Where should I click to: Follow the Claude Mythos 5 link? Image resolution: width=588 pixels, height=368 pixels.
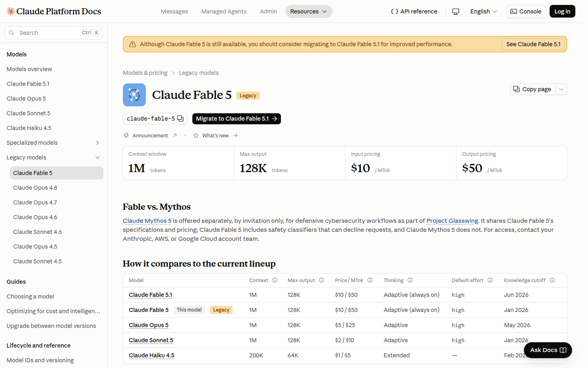click(147, 221)
